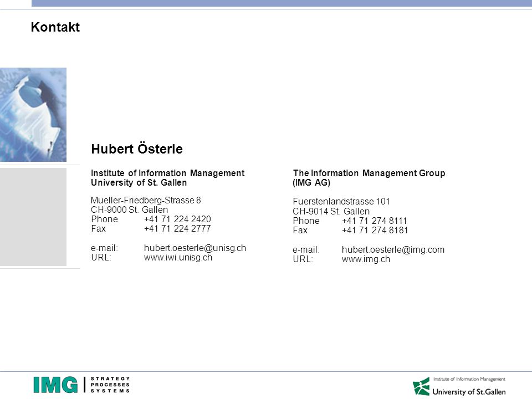532x399 pixels.
Task: Click the (IMG AG) text
Action: 311,182
